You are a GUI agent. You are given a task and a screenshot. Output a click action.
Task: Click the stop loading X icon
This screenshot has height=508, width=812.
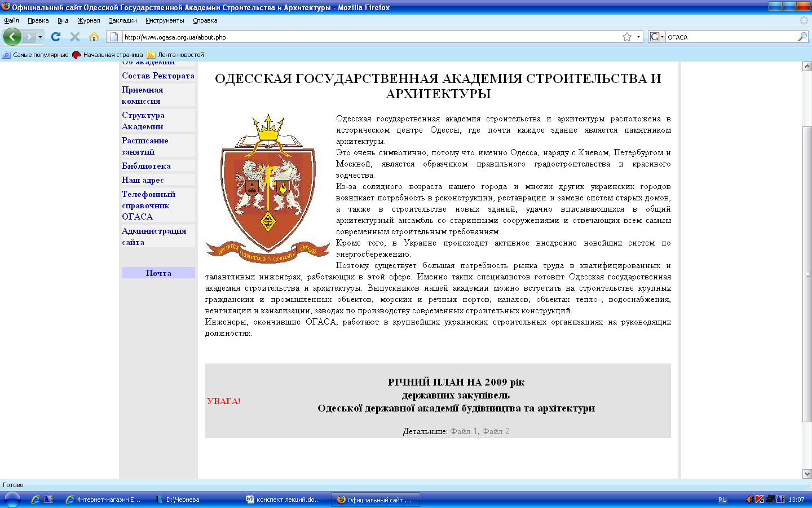[74, 37]
